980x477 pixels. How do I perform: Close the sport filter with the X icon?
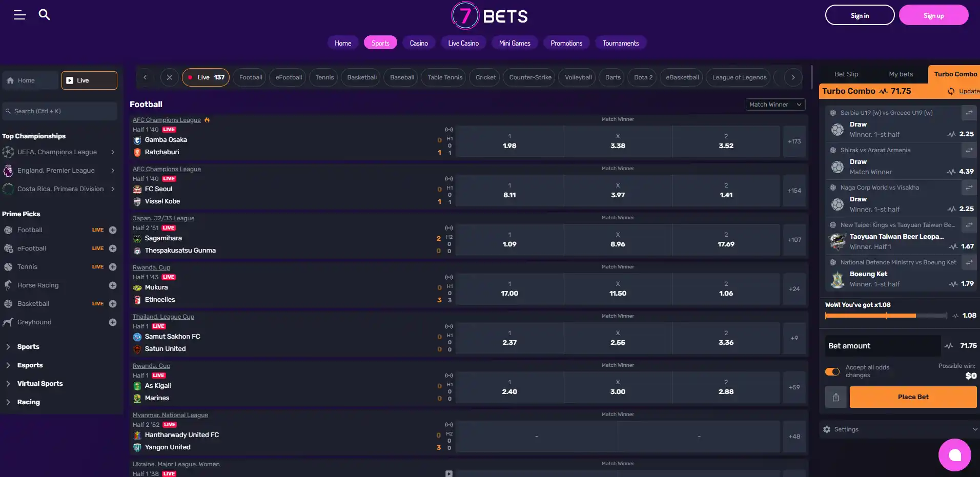170,77
